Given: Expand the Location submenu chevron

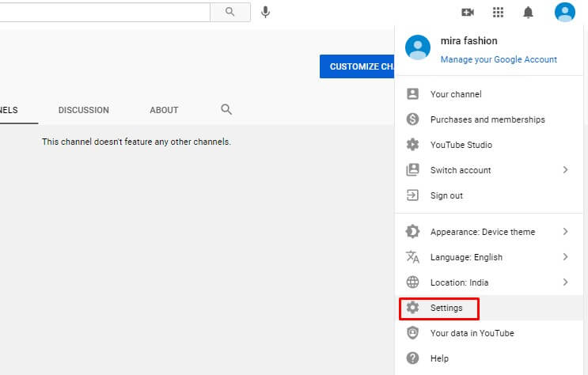Looking at the screenshot, I should [x=565, y=282].
